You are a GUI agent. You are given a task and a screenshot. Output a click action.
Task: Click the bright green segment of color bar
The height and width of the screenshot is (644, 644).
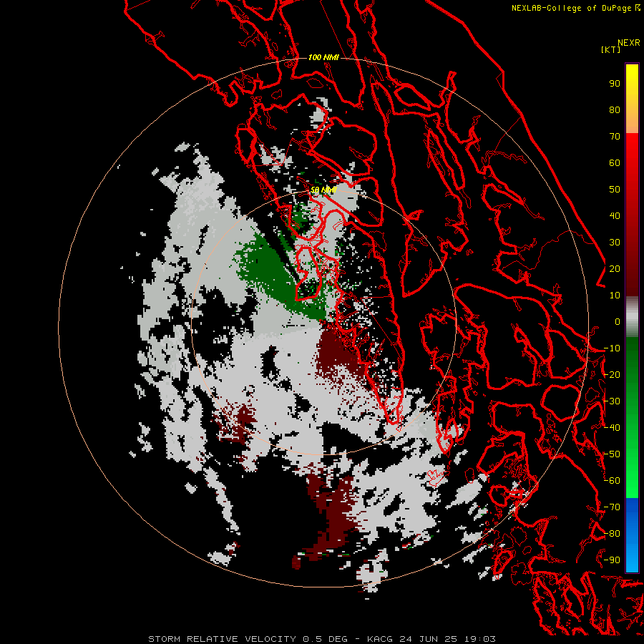(632, 418)
